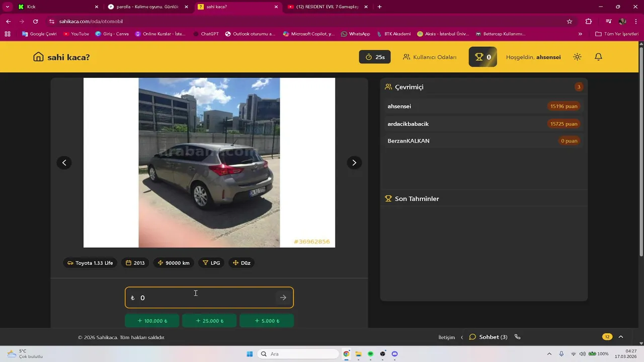
Task: Toggle the light/dark theme sun icon
Action: point(577,57)
